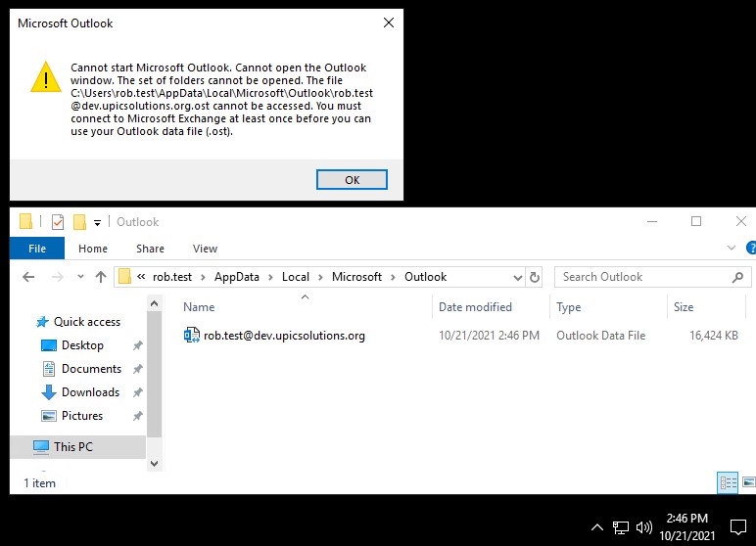Image resolution: width=756 pixels, height=546 pixels.
Task: Expand the breadcrumb arrow after AppData
Action: tap(270, 277)
